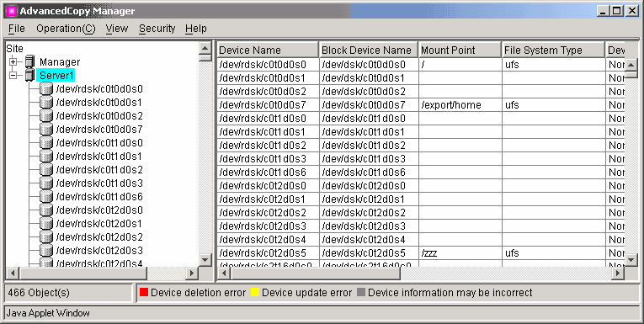This screenshot has height=324, width=644.
Task: Select /dev/rdsk/c0t2d0s2 label in tree
Action: (x=99, y=237)
